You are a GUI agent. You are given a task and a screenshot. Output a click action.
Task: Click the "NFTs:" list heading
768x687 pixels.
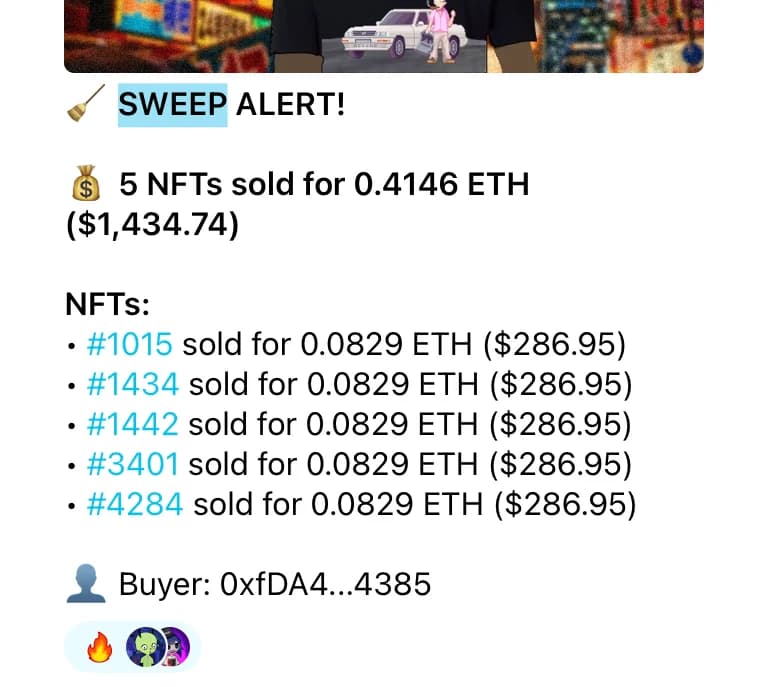107,304
